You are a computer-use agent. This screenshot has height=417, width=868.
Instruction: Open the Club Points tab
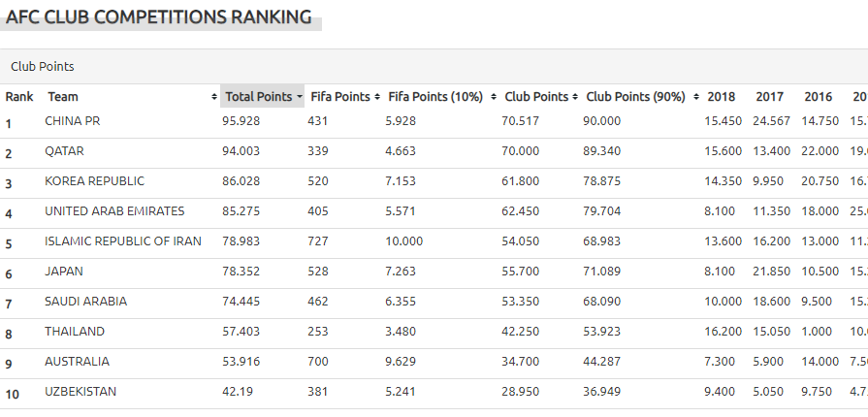43,67
